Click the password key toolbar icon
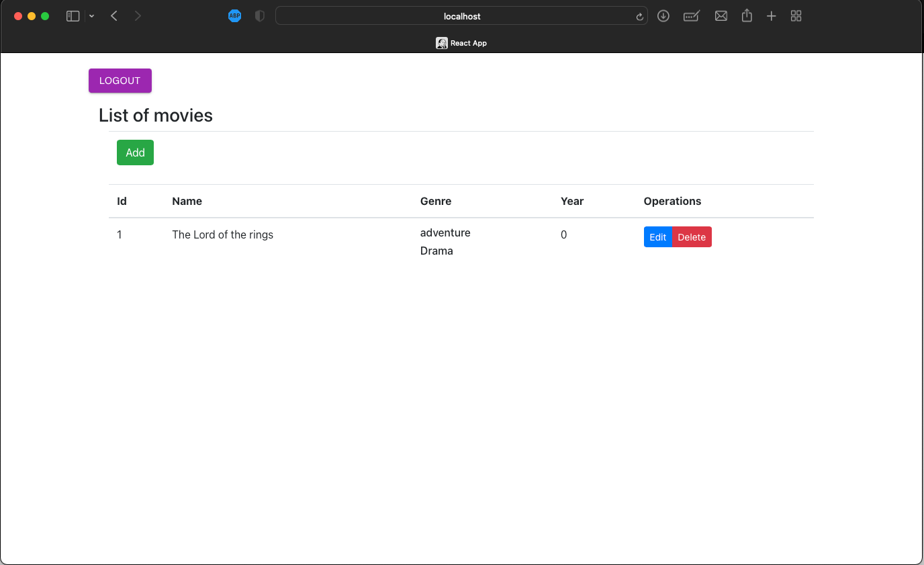Image resolution: width=924 pixels, height=565 pixels. point(692,16)
